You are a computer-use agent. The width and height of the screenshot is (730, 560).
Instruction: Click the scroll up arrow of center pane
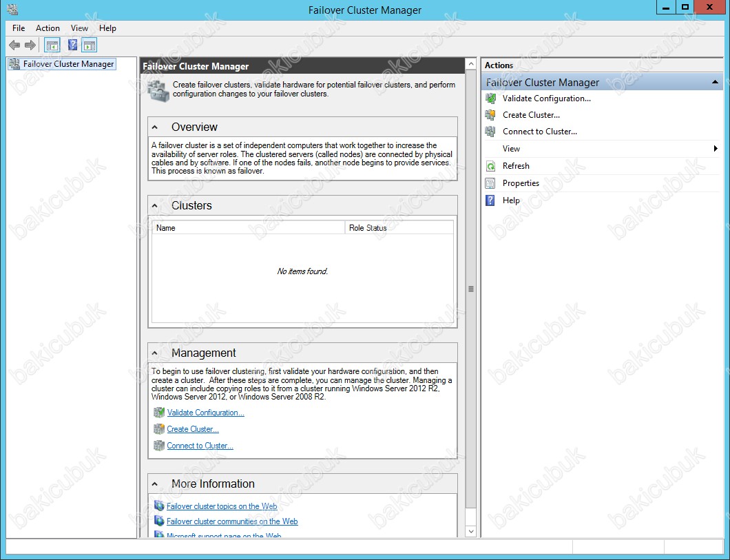point(471,64)
